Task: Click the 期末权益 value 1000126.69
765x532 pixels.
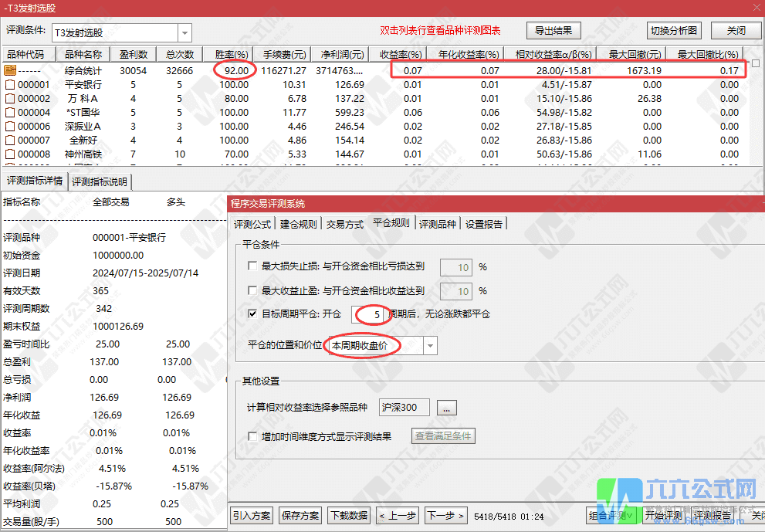Action: pyautogui.click(x=118, y=327)
